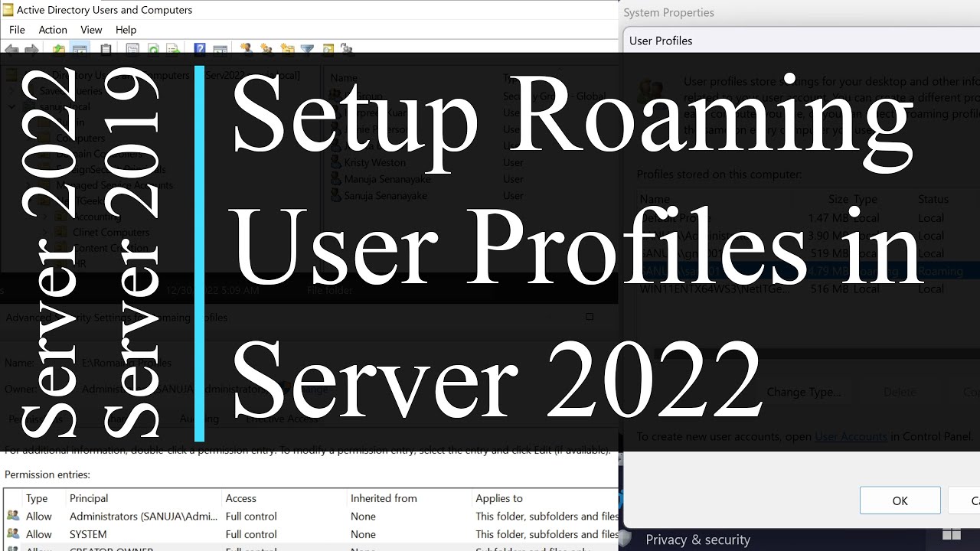This screenshot has width=980, height=551.
Task: Select user Sanuja Senanayake in the list
Action: [385, 195]
